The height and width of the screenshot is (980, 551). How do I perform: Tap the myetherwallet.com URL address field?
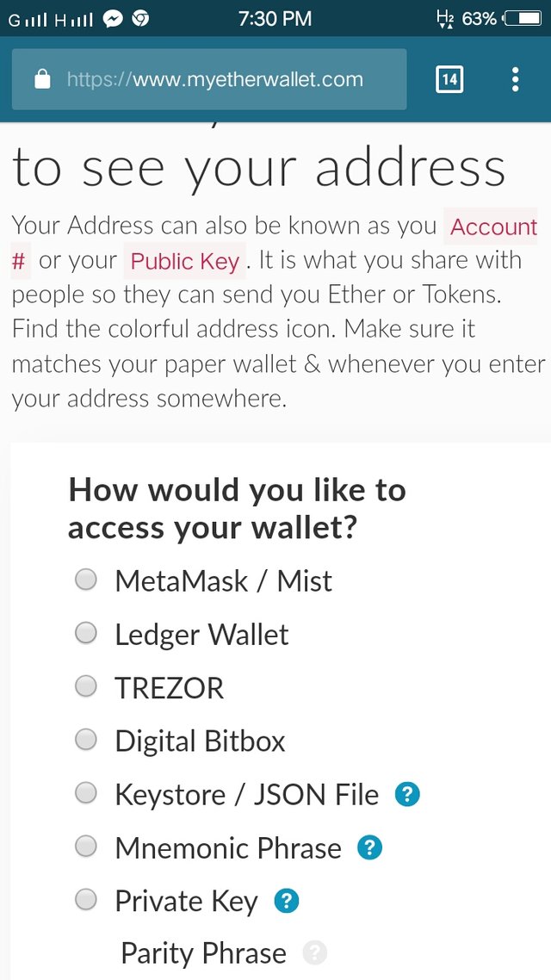(215, 80)
